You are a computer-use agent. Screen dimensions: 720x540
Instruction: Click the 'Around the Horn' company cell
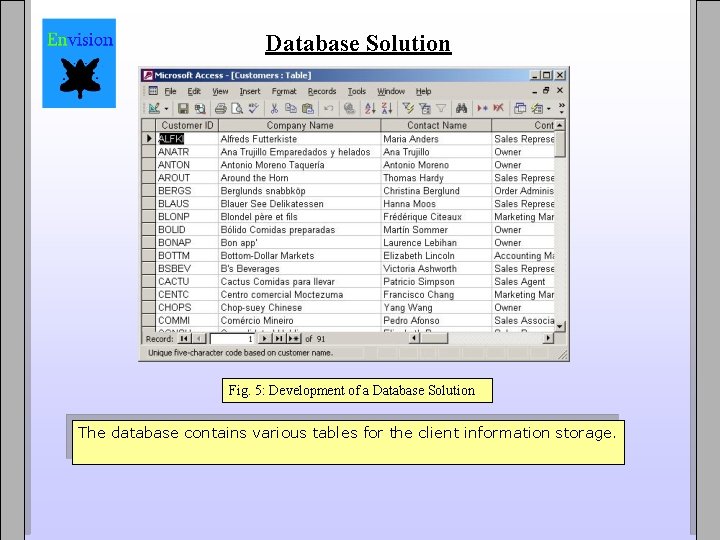click(x=300, y=178)
